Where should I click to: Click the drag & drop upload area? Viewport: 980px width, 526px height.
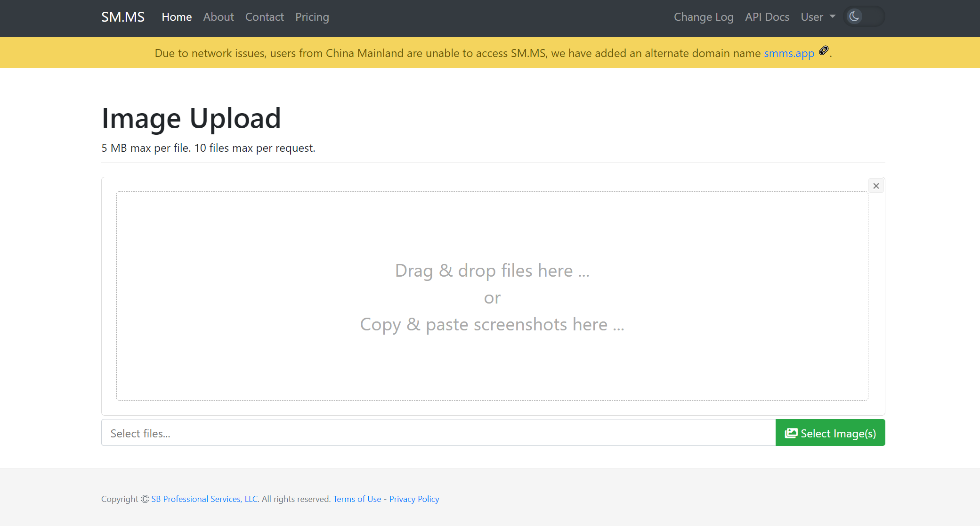tap(492, 296)
